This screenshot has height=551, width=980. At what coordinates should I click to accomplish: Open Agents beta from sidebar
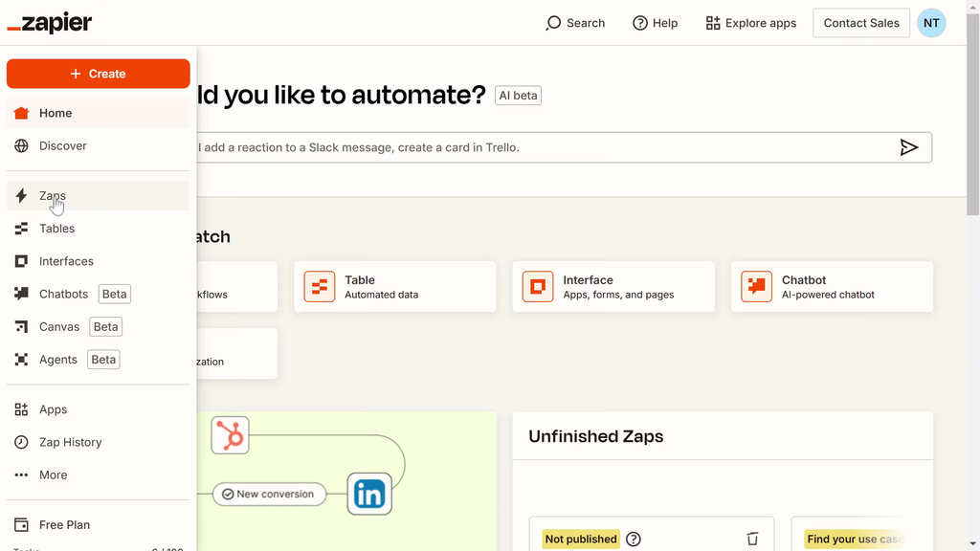58,360
